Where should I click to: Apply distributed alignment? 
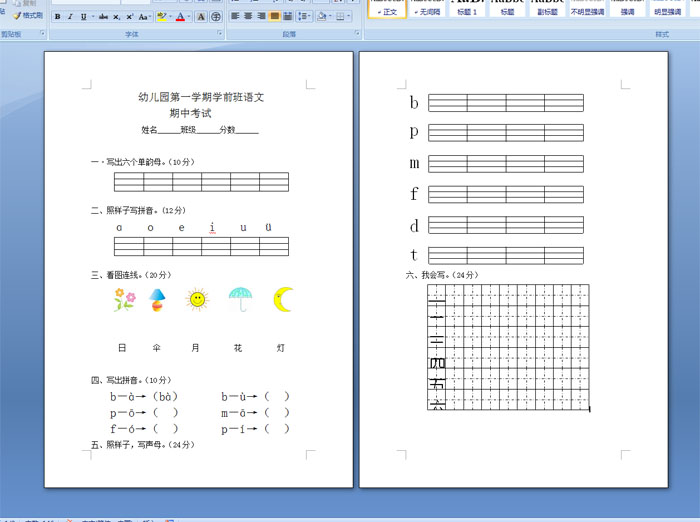288,16
